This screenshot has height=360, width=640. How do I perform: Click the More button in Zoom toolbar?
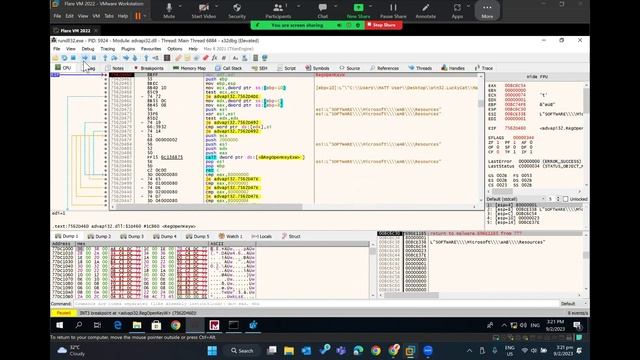(x=487, y=11)
